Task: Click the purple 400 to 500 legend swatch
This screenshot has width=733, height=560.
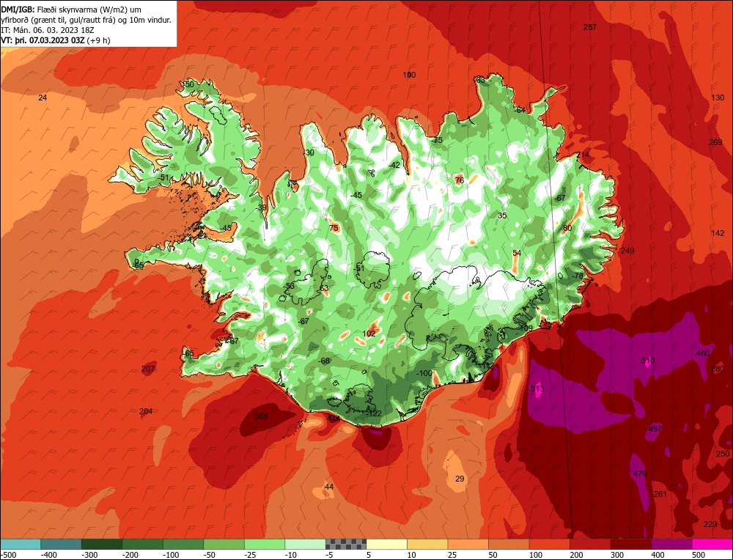Action: click(x=671, y=544)
